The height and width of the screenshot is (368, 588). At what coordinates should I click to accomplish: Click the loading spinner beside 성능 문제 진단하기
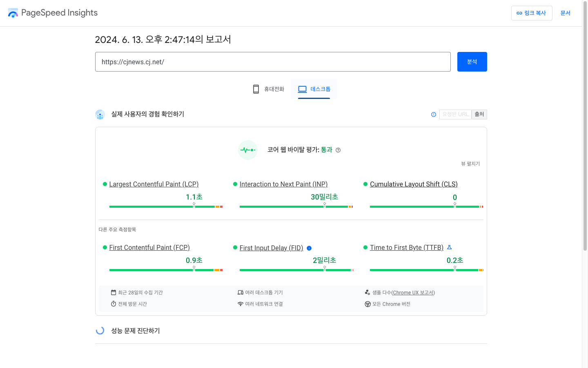100,330
